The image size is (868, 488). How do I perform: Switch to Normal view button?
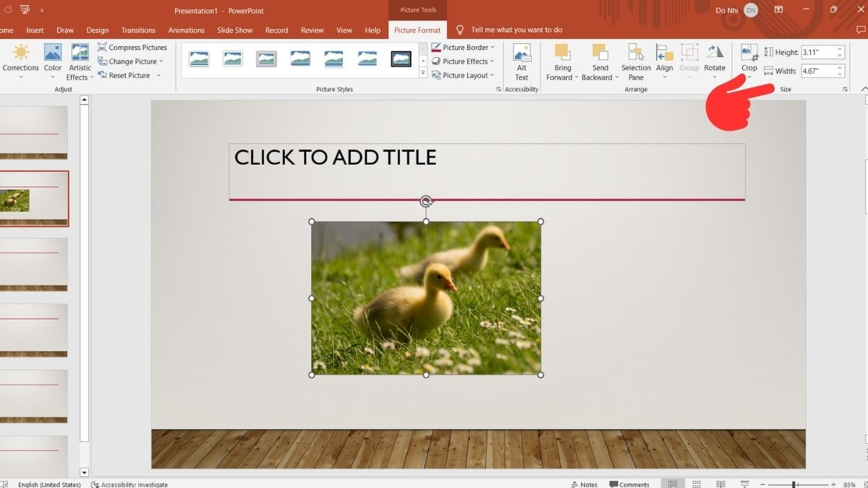pos(673,484)
